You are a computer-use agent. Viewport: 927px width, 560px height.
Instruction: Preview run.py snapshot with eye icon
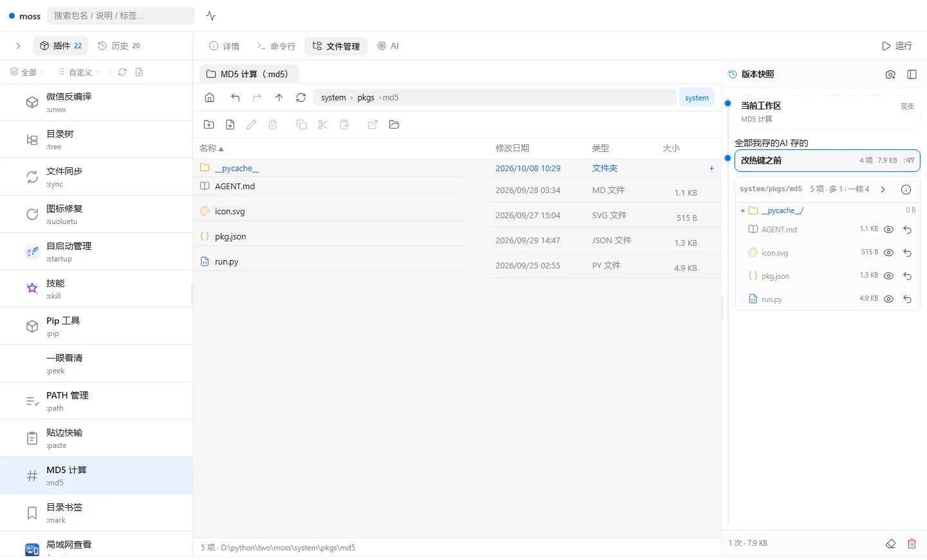[888, 299]
